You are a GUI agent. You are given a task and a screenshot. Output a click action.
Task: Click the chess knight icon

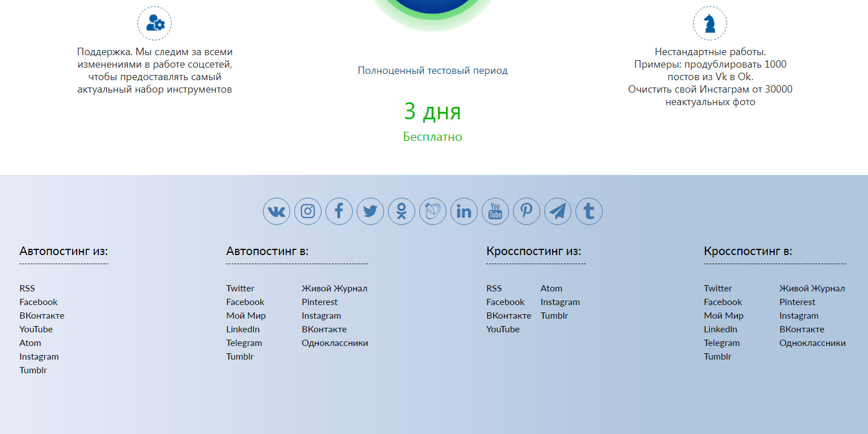[x=710, y=23]
